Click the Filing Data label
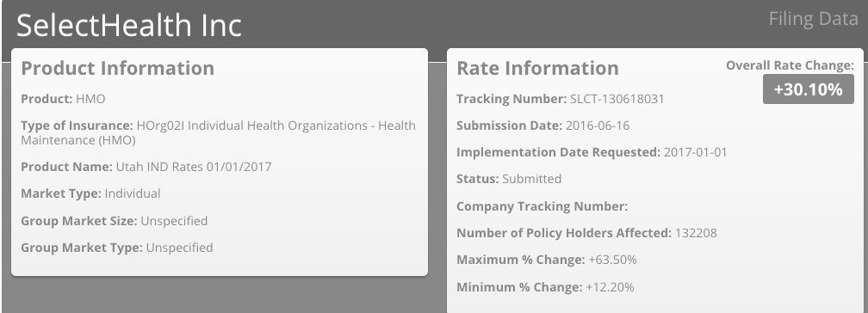The width and height of the screenshot is (868, 313). pos(813,19)
